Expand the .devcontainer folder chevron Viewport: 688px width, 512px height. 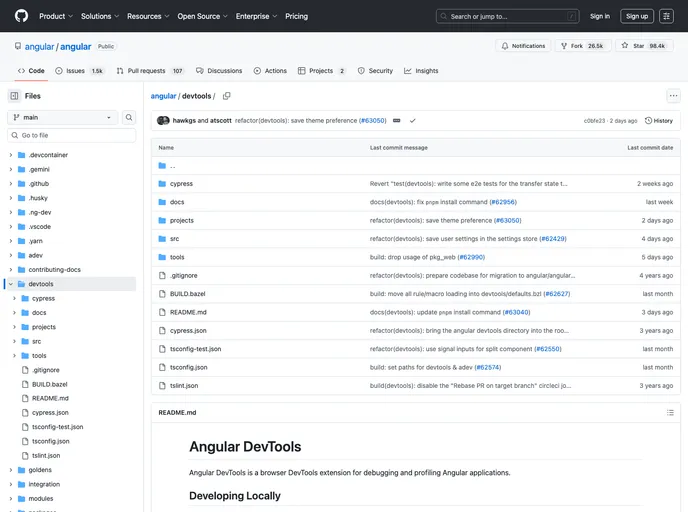click(x=11, y=155)
